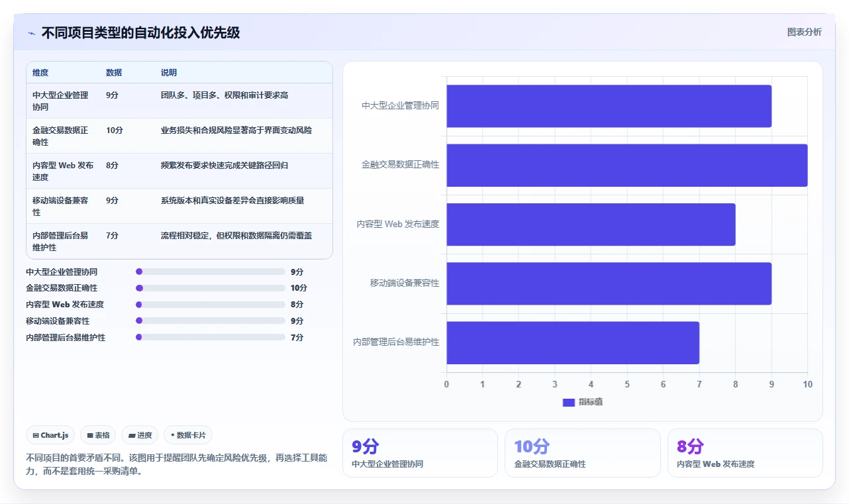This screenshot has width=849, height=504.
Task: Click progress bar for 移动端设备兼容性
Action: [x=210, y=321]
